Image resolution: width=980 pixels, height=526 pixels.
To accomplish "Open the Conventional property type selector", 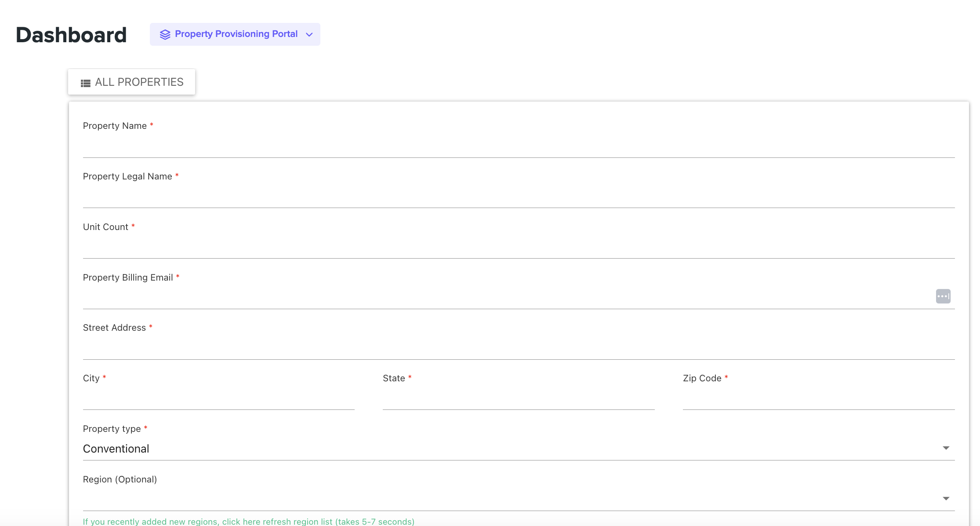I will pos(519,449).
